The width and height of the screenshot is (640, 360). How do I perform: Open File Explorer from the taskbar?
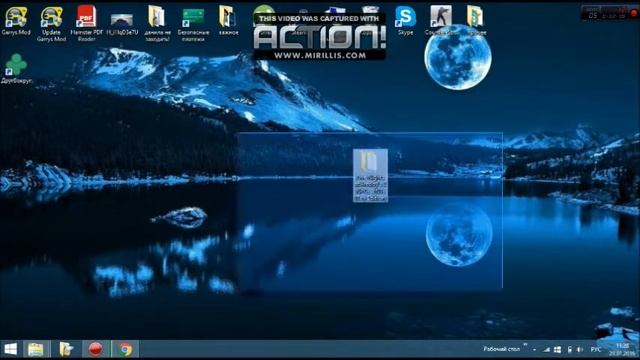[x=36, y=349]
